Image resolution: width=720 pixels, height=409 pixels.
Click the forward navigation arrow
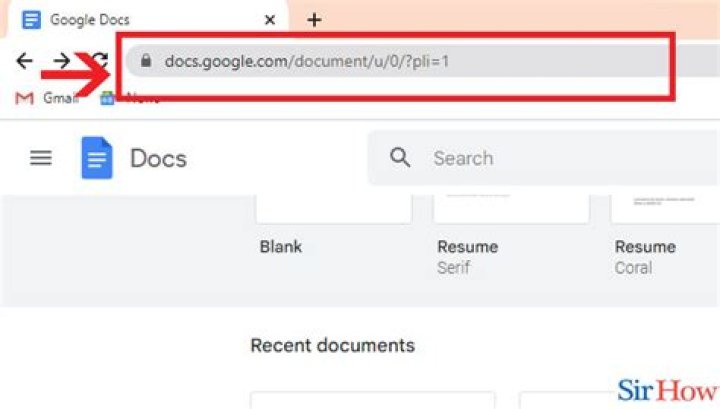pos(62,61)
